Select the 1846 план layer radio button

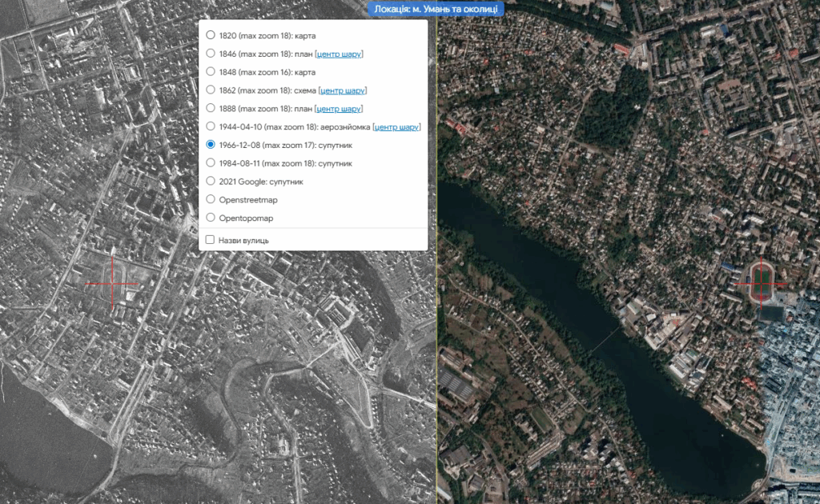(211, 54)
